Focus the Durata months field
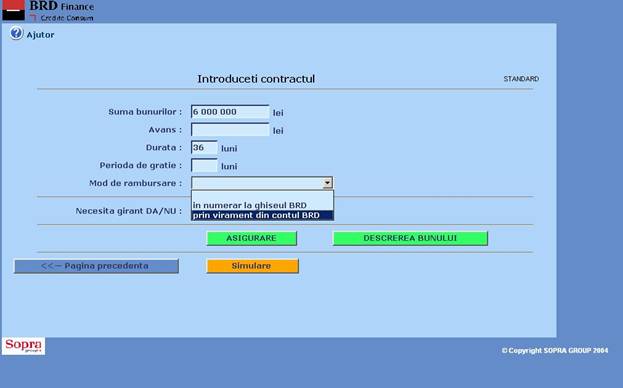 204,148
